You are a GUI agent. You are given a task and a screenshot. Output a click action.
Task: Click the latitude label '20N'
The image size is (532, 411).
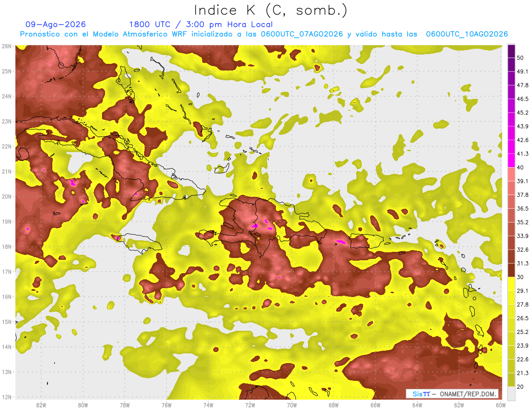click(x=7, y=196)
